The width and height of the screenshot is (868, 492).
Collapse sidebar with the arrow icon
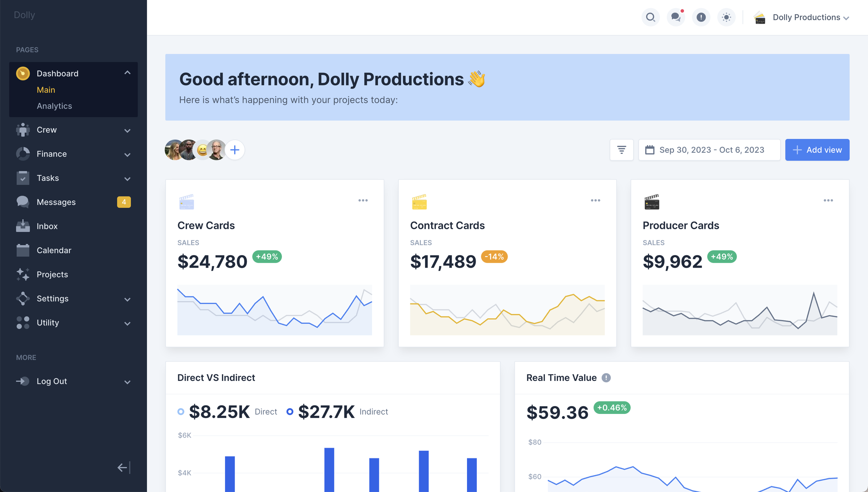click(x=124, y=467)
